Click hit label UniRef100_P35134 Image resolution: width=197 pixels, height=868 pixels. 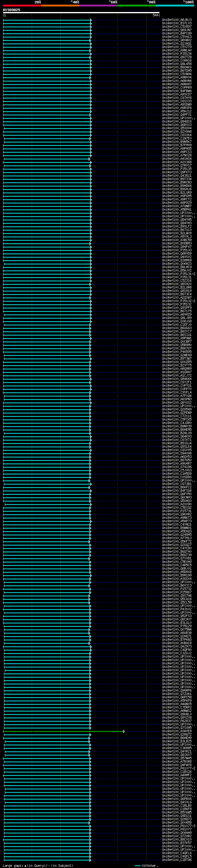(176, 54)
